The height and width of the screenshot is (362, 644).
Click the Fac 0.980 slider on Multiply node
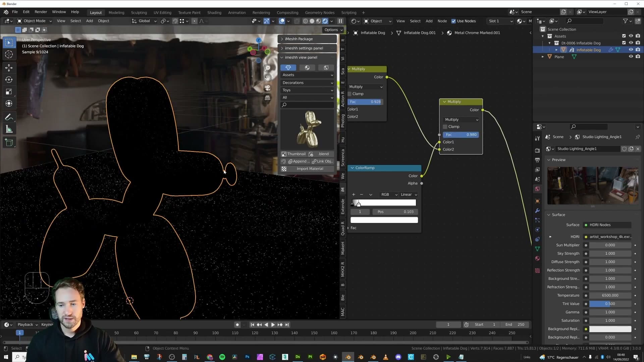pos(461,135)
